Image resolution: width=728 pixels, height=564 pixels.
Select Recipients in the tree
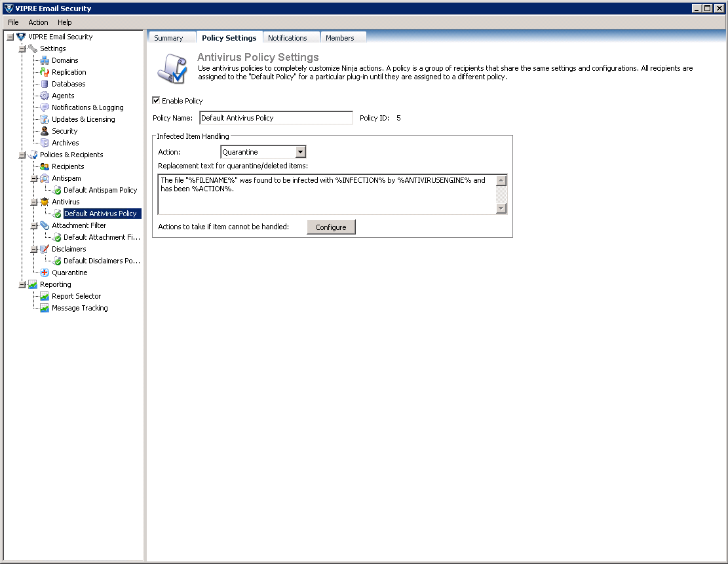tap(67, 166)
